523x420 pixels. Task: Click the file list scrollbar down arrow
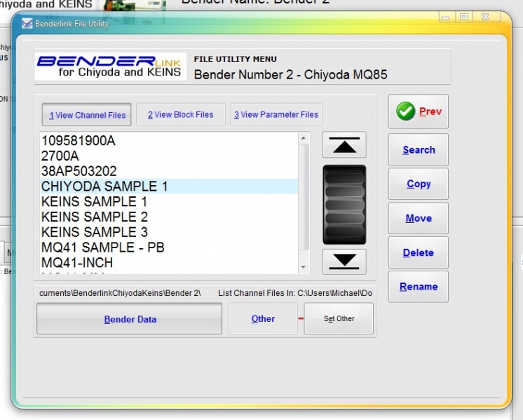click(304, 267)
